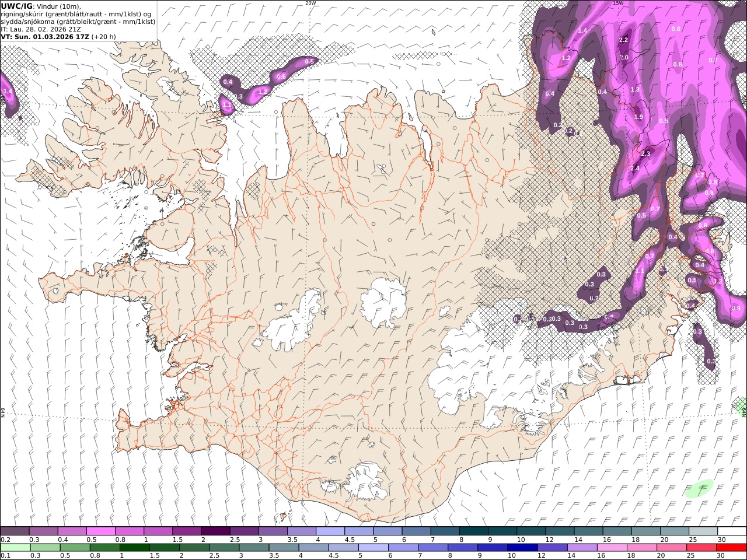Viewport: 747px width, 560px height.
Task: Click the light lavender 4–4.5 swatch, upper scale
Action: [x=330, y=531]
